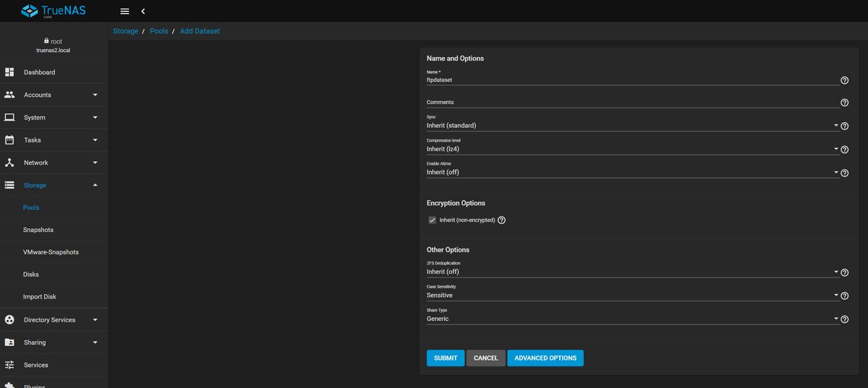
Task: Click the System laptop icon
Action: click(9, 117)
